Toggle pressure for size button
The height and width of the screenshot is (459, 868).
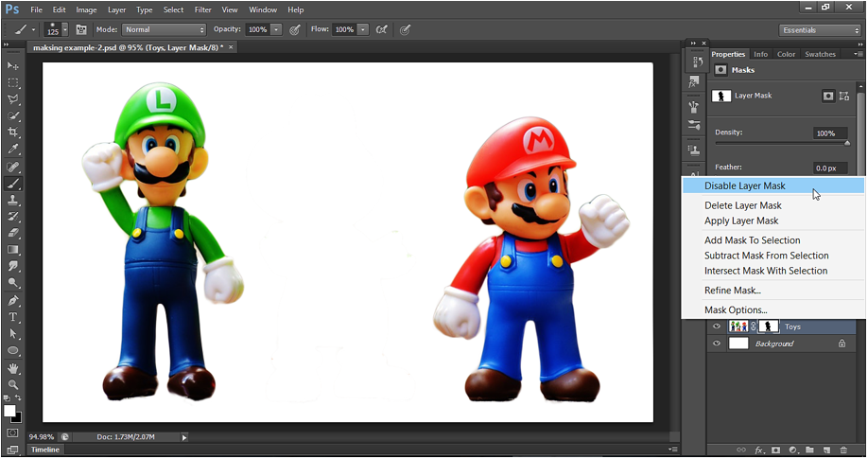tap(406, 30)
